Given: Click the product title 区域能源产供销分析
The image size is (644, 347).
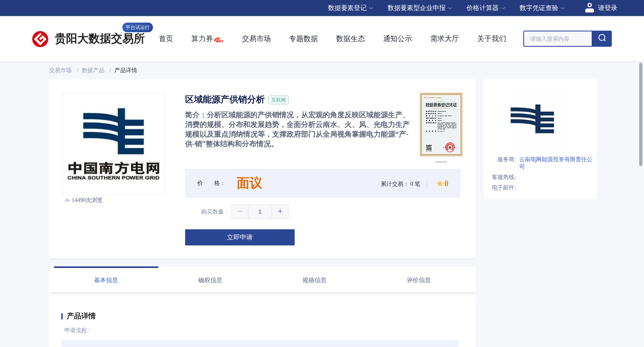Looking at the screenshot, I should [225, 100].
